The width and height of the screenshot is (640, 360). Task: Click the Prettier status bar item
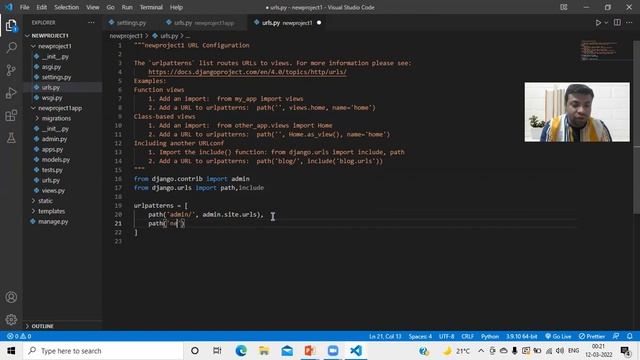click(x=592, y=336)
